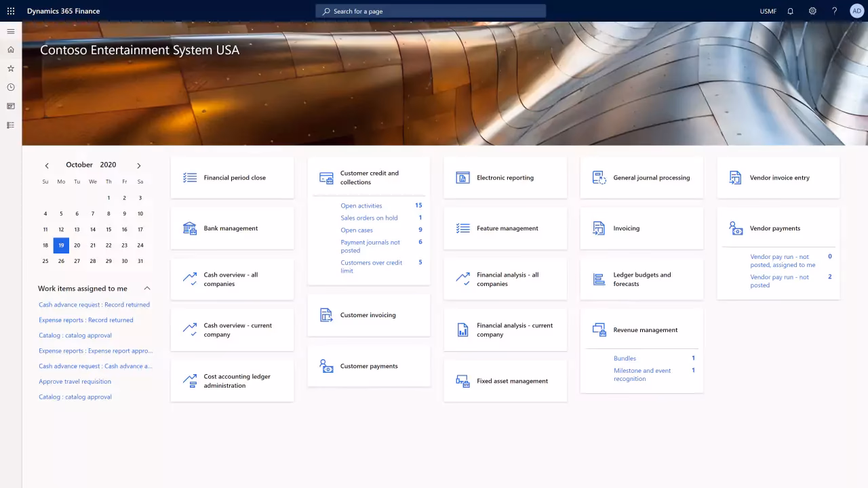Open the Favorites star in the sidebar
Screen dimensions: 868x488
pyautogui.click(x=10, y=68)
